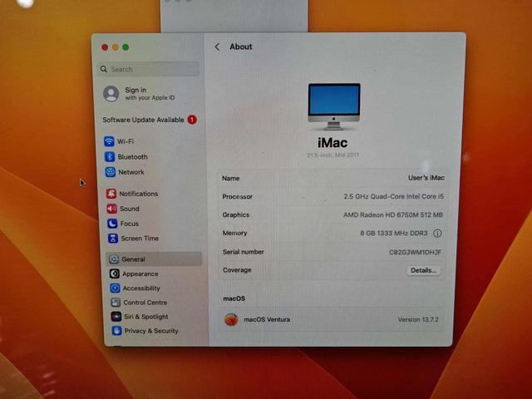
Task: Click in the Search field
Action: [148, 69]
